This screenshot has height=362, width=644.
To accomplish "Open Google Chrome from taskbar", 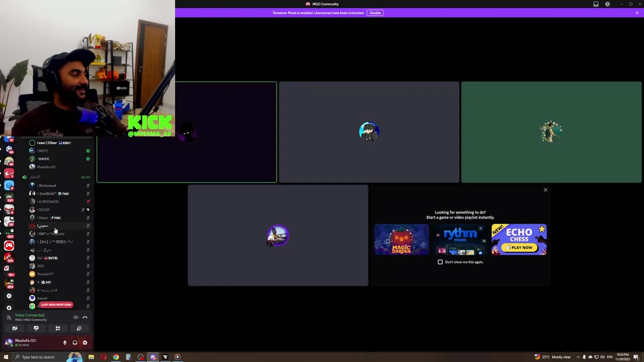I will 116,357.
